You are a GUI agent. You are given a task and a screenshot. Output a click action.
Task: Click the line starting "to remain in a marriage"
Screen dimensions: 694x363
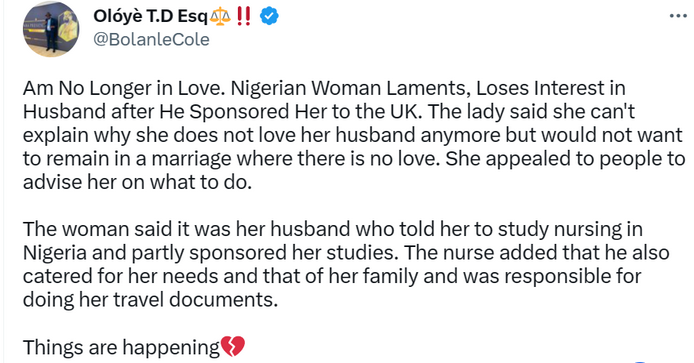tap(354, 158)
